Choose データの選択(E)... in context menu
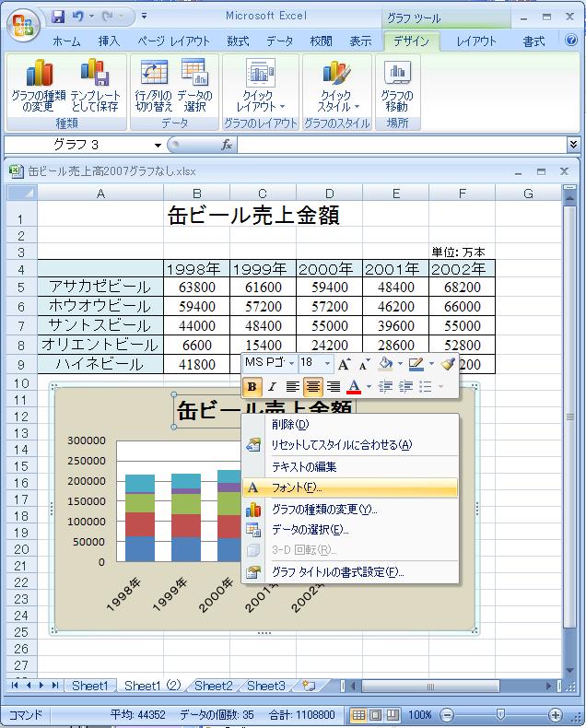586x728 pixels. (349, 530)
